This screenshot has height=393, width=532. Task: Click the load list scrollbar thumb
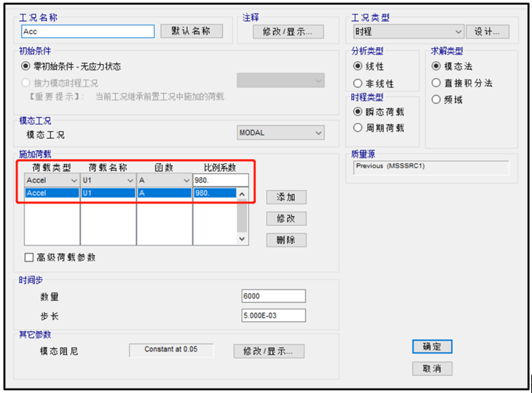(x=242, y=216)
